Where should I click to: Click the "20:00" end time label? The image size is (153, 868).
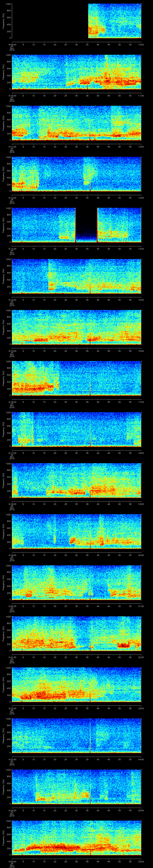[x=141, y=555]
